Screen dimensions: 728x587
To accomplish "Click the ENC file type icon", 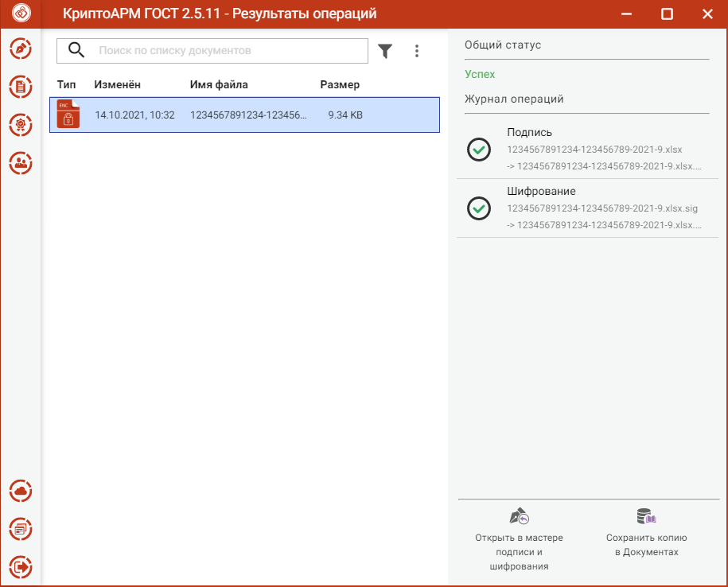I will point(68,114).
